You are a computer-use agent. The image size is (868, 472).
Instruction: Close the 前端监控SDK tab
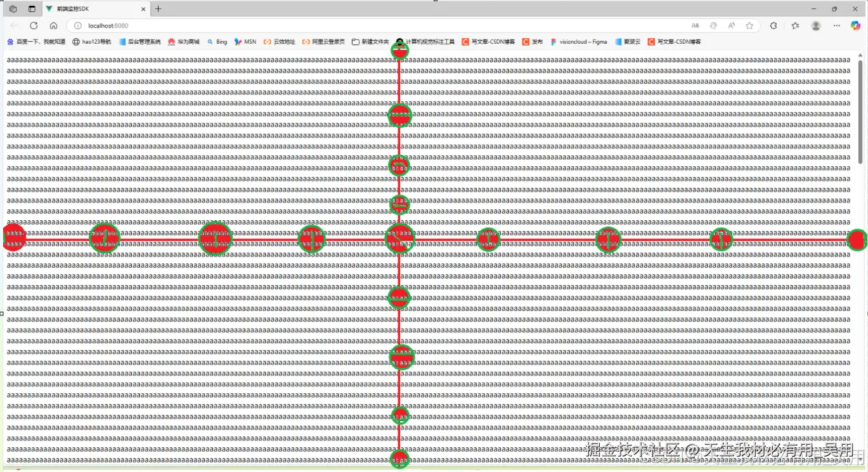pos(143,9)
